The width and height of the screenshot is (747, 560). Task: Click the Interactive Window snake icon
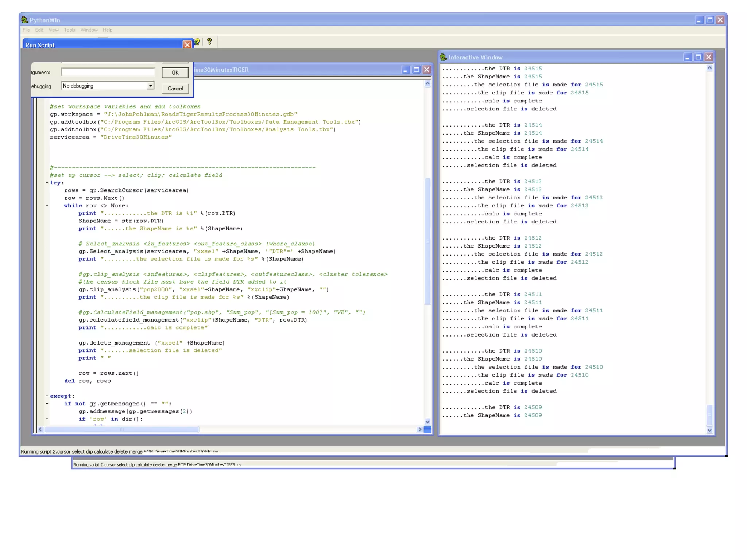444,57
